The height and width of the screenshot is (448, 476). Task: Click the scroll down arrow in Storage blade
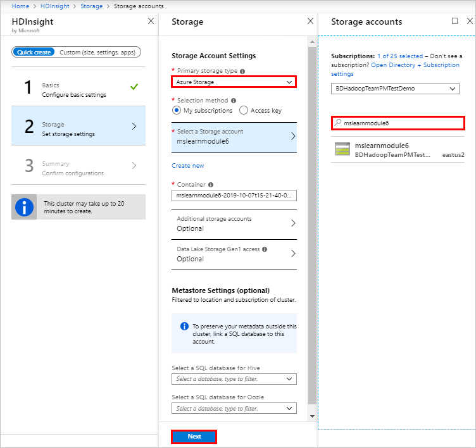[312, 416]
